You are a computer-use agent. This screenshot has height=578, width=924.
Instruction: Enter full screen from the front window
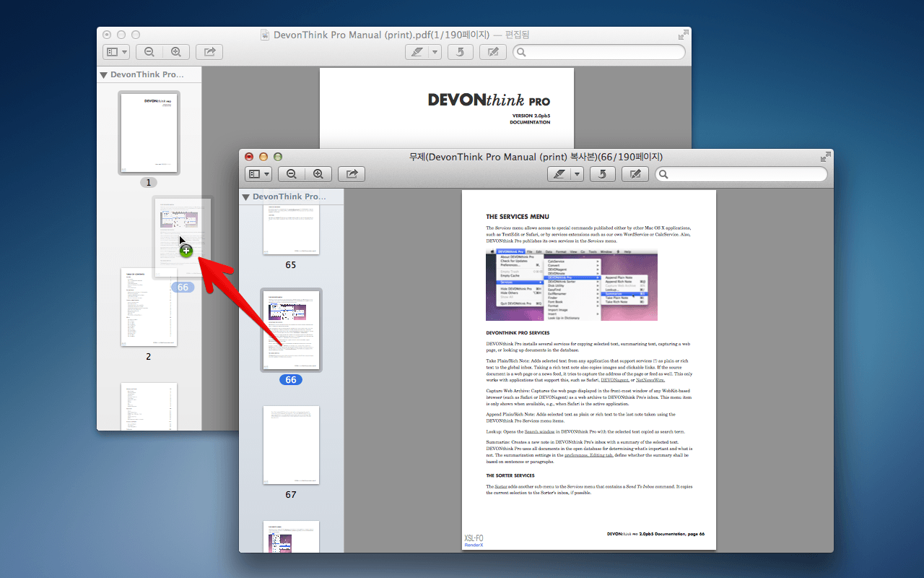pyautogui.click(x=825, y=157)
